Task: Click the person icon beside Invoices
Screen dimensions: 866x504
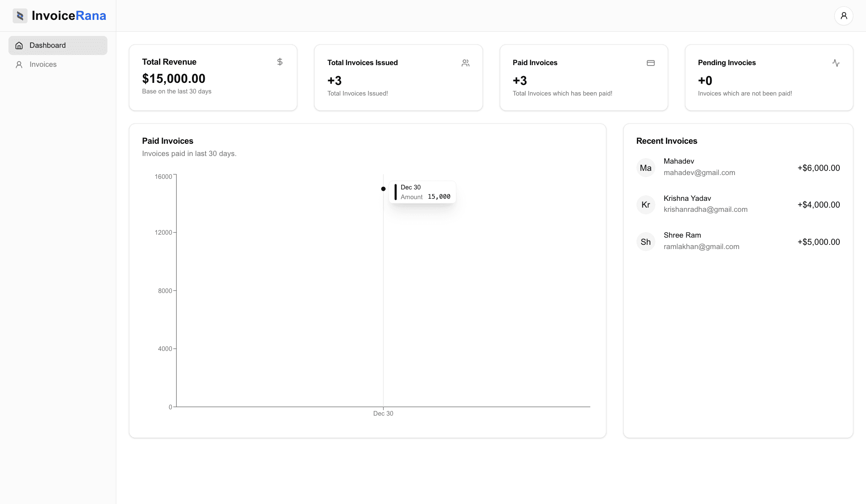Action: (x=19, y=64)
